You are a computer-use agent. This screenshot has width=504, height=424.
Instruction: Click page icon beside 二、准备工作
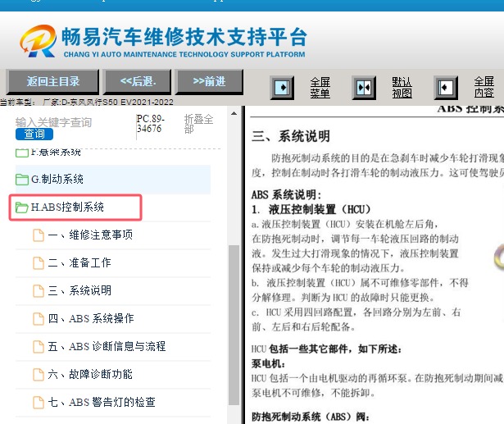[39, 262]
